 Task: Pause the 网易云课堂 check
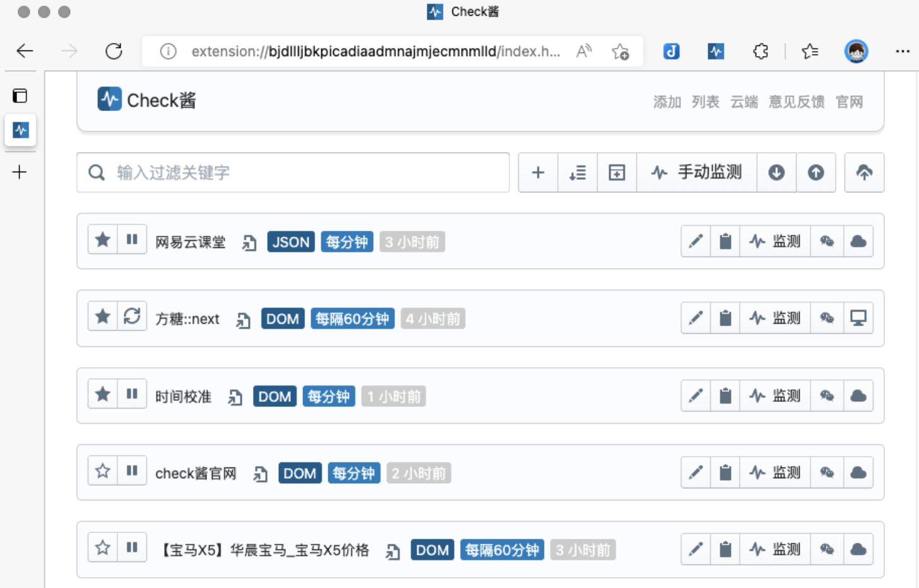(x=132, y=240)
